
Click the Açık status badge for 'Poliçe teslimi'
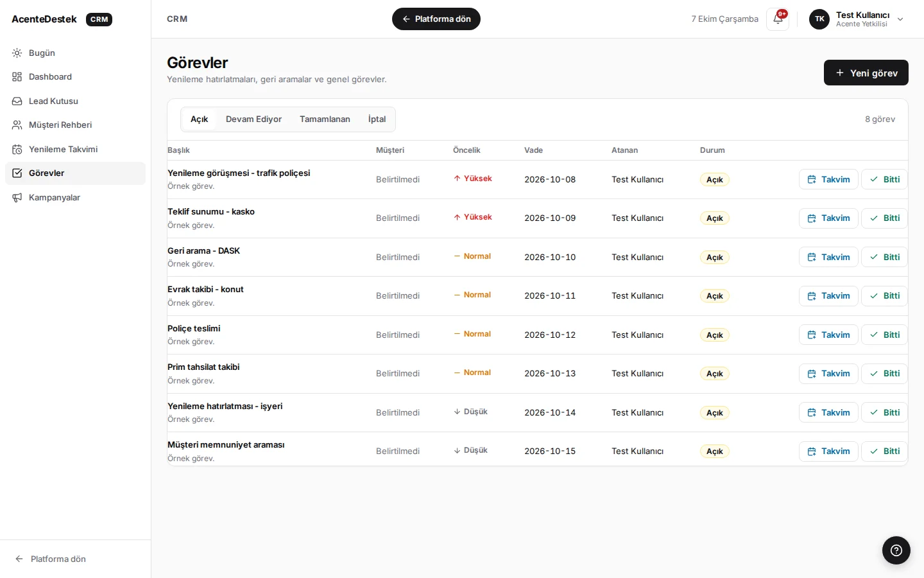pyautogui.click(x=715, y=335)
